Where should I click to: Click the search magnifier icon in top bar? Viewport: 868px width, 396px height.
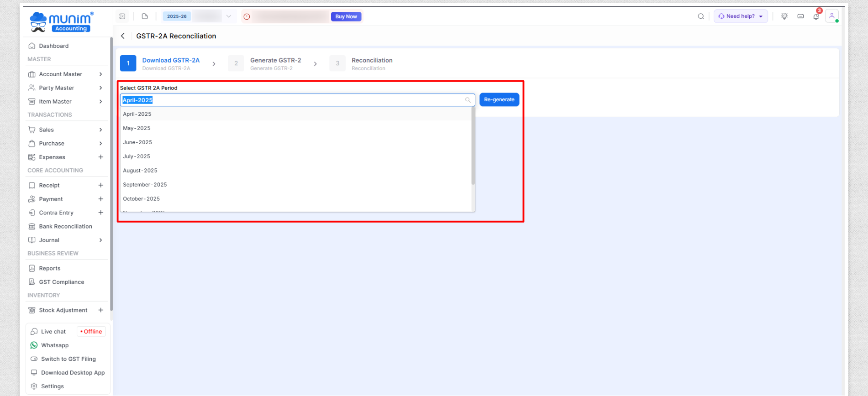click(700, 16)
